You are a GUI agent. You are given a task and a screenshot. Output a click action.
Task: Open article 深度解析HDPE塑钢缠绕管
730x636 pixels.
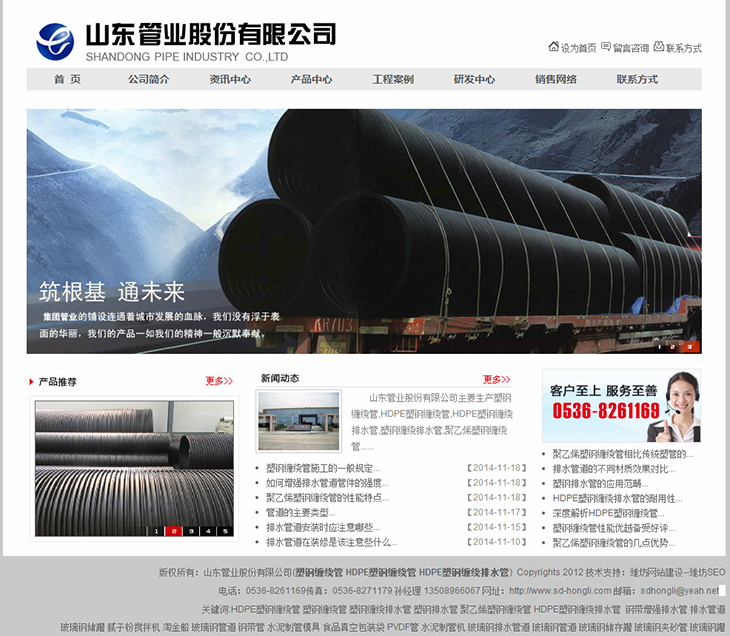[x=608, y=513]
